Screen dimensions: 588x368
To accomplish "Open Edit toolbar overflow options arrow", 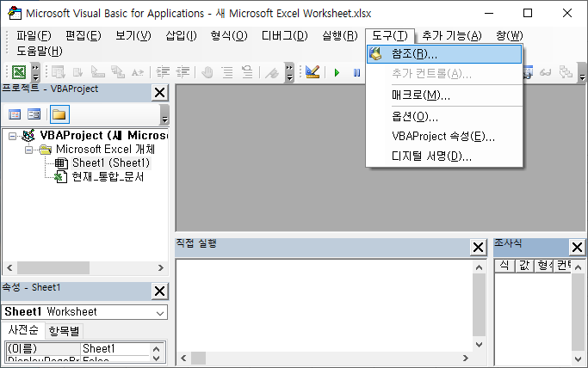I will coord(289,72).
